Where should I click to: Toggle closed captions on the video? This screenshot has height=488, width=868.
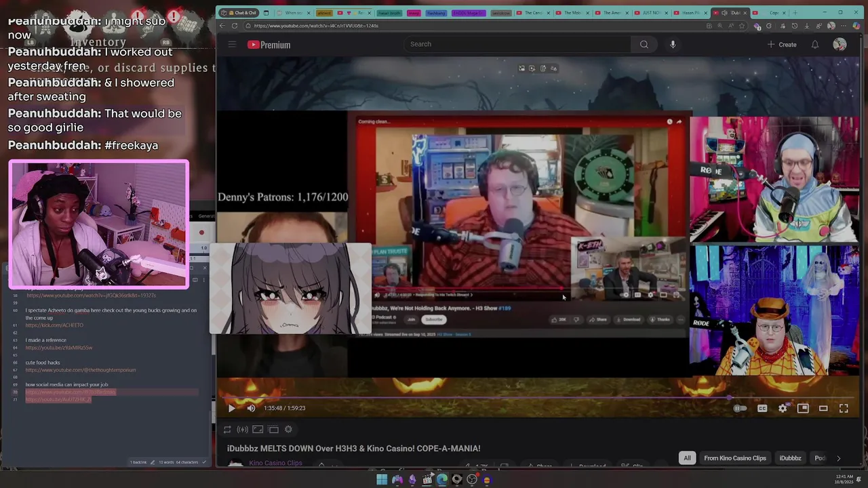(762, 408)
